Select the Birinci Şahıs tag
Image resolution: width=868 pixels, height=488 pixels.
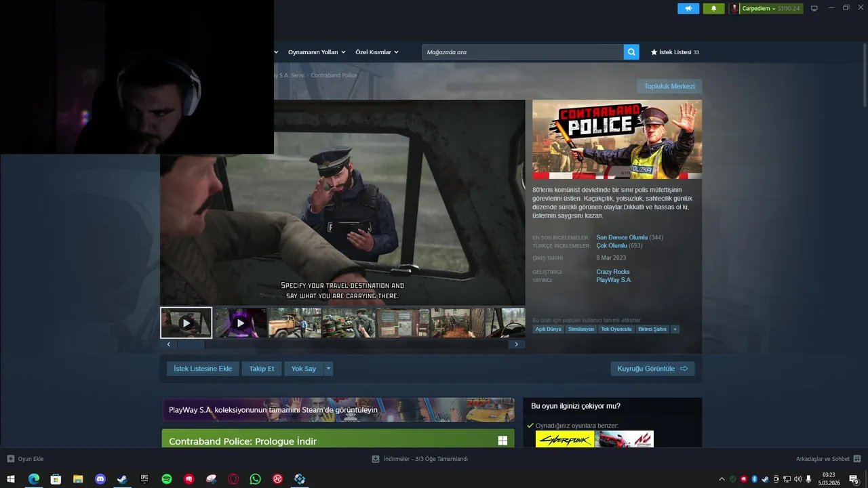pos(652,329)
